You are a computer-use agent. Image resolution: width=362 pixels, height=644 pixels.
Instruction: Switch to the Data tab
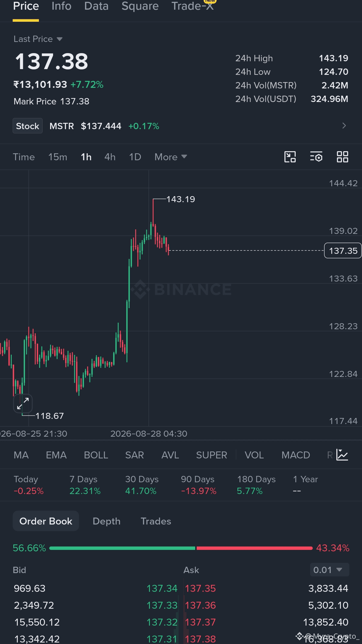(x=96, y=6)
